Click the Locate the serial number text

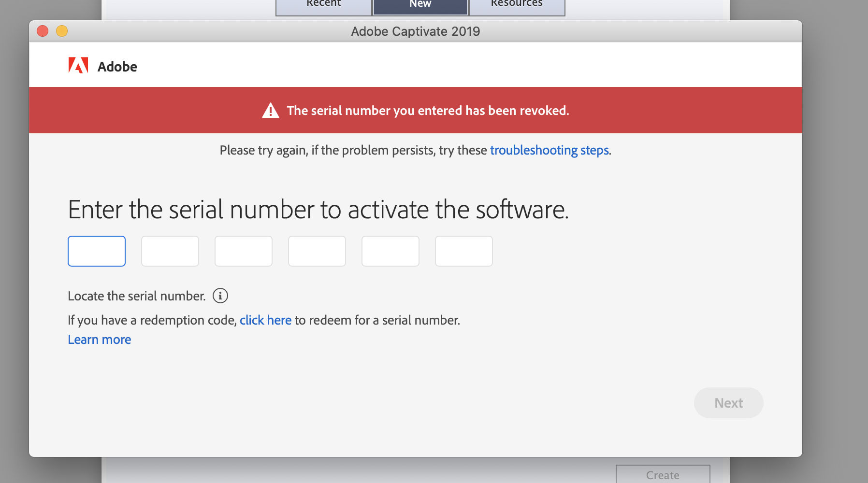[137, 296]
